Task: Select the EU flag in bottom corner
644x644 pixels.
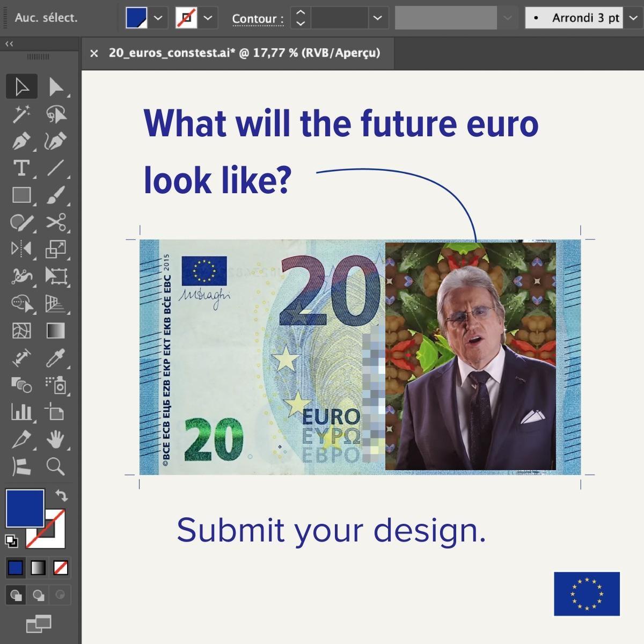Action: (587, 594)
